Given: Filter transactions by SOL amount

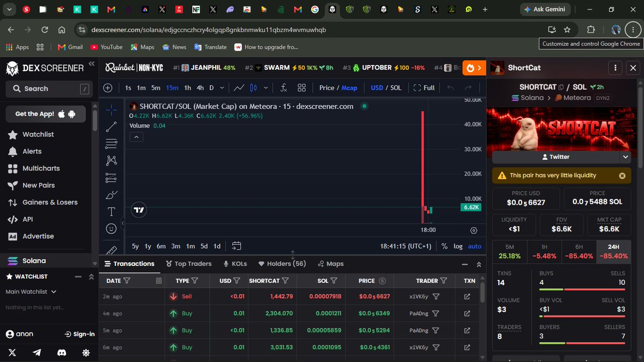Looking at the screenshot, I should 334,280.
